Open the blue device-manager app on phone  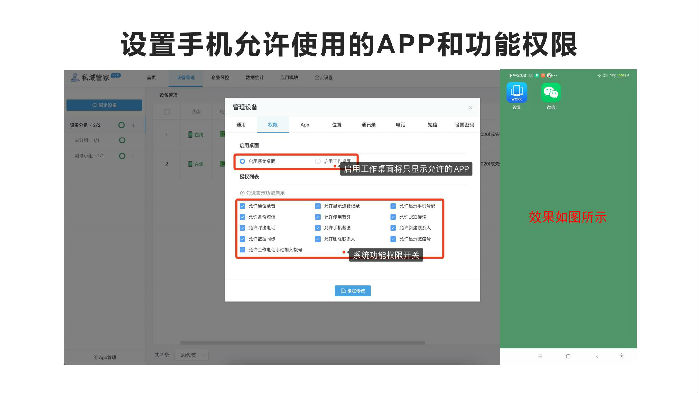pyautogui.click(x=517, y=93)
